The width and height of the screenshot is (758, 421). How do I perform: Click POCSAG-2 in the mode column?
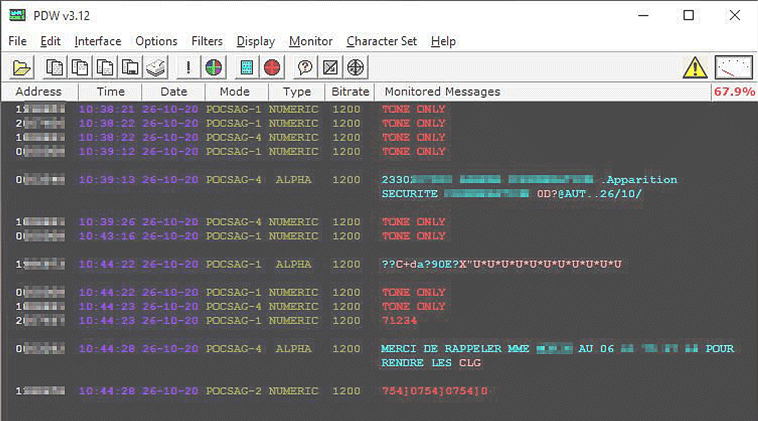[233, 391]
